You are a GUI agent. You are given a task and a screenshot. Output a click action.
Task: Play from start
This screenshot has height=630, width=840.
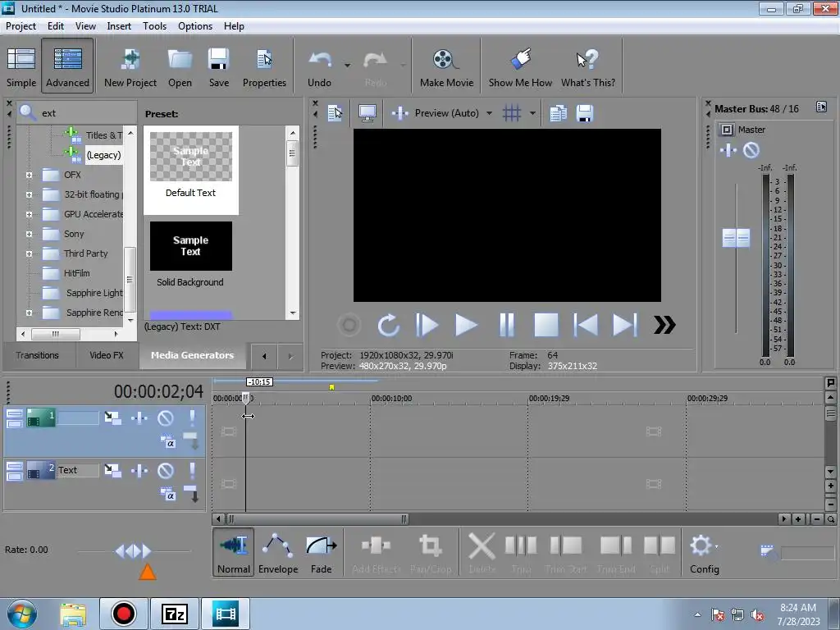pyautogui.click(x=427, y=325)
